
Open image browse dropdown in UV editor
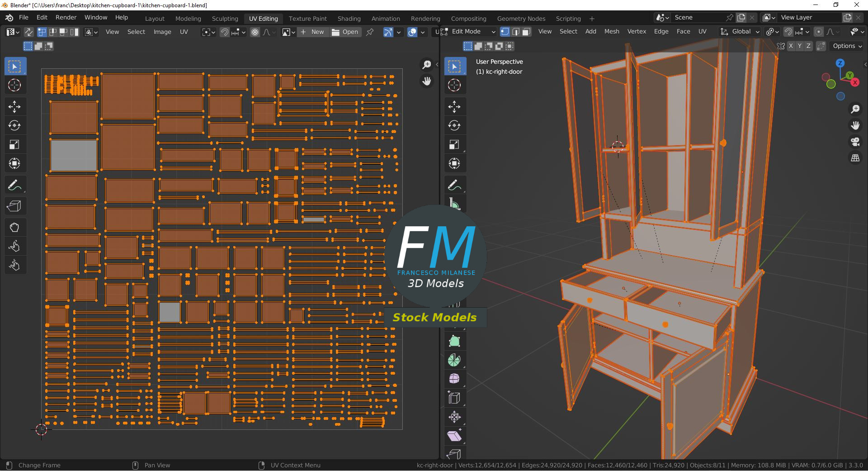point(288,32)
